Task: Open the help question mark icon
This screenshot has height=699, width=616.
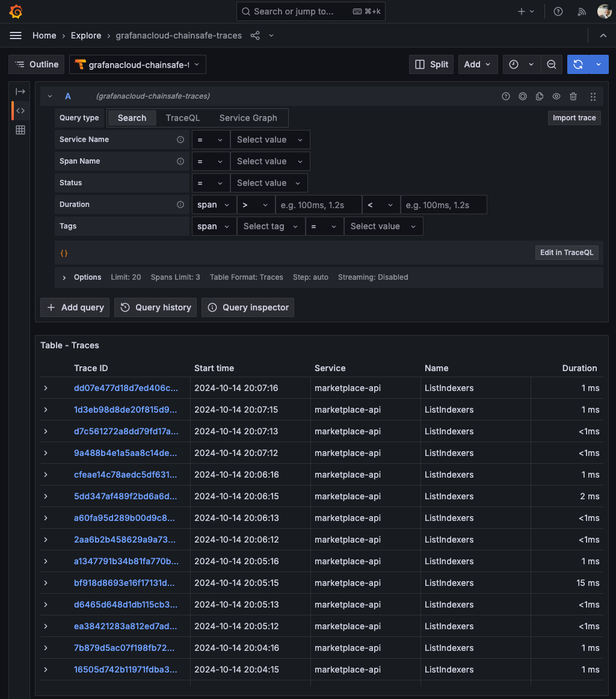Action: (558, 11)
